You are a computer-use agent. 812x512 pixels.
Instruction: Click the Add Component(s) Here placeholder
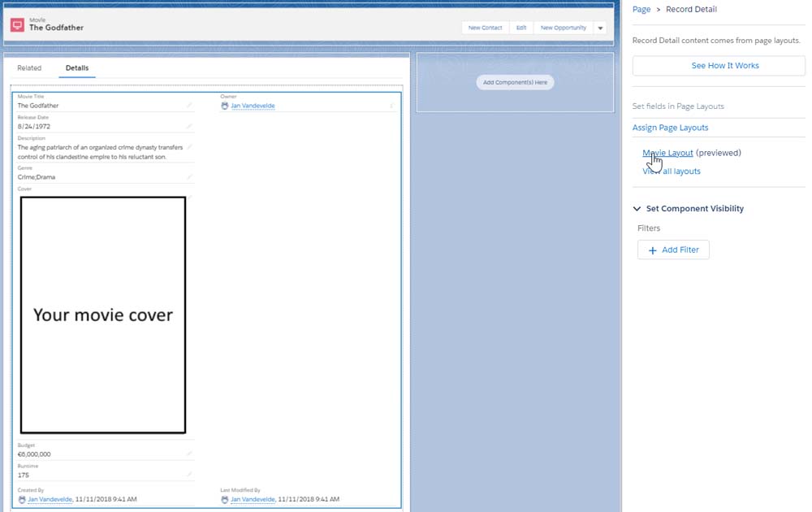pos(515,82)
